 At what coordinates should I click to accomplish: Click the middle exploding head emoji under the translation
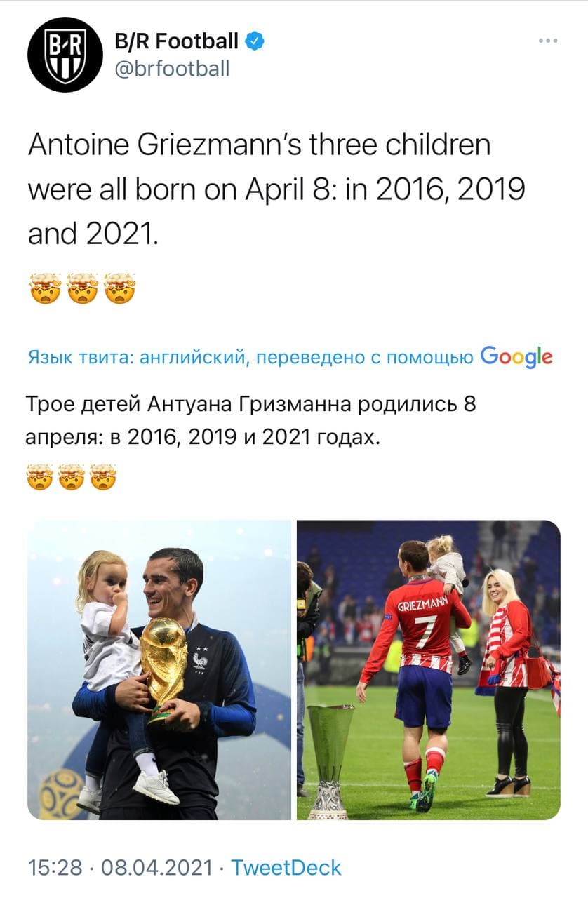coord(72,478)
